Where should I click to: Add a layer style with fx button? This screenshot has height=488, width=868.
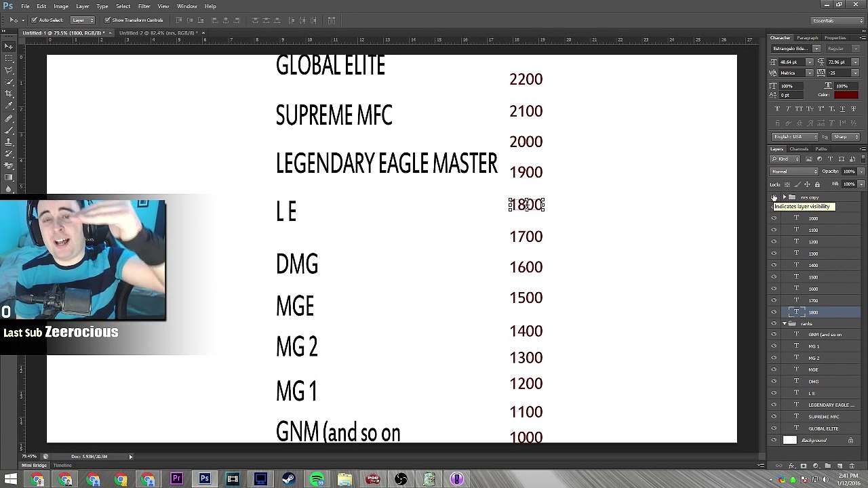pyautogui.click(x=791, y=466)
